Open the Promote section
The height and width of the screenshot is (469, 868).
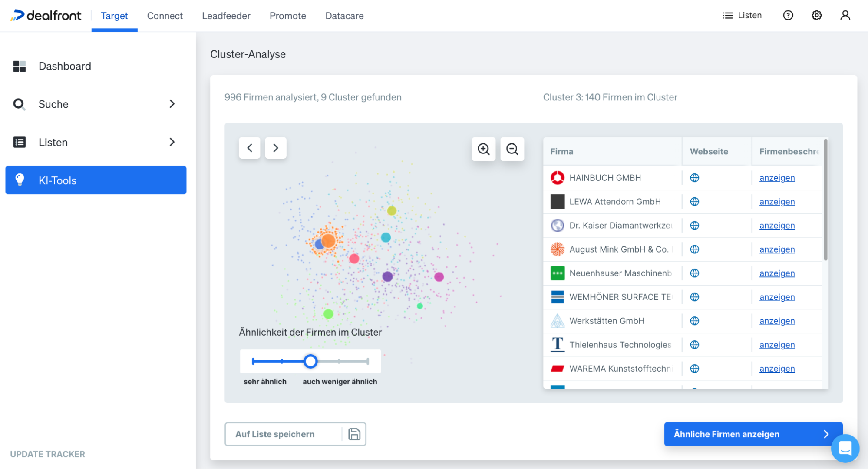click(287, 16)
